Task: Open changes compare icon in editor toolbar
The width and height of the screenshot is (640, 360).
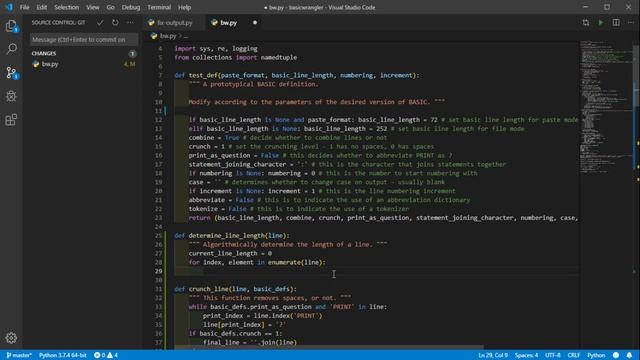Action: click(x=586, y=23)
